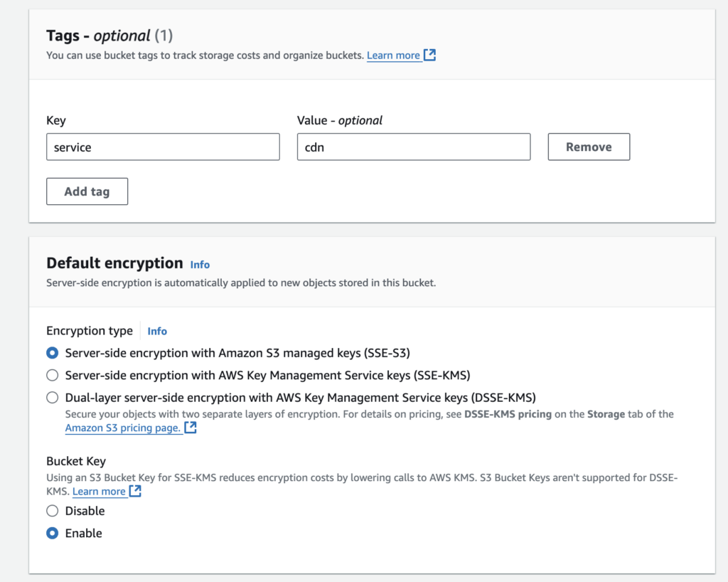Select SSE-S3 managed keys radio button

click(x=52, y=353)
